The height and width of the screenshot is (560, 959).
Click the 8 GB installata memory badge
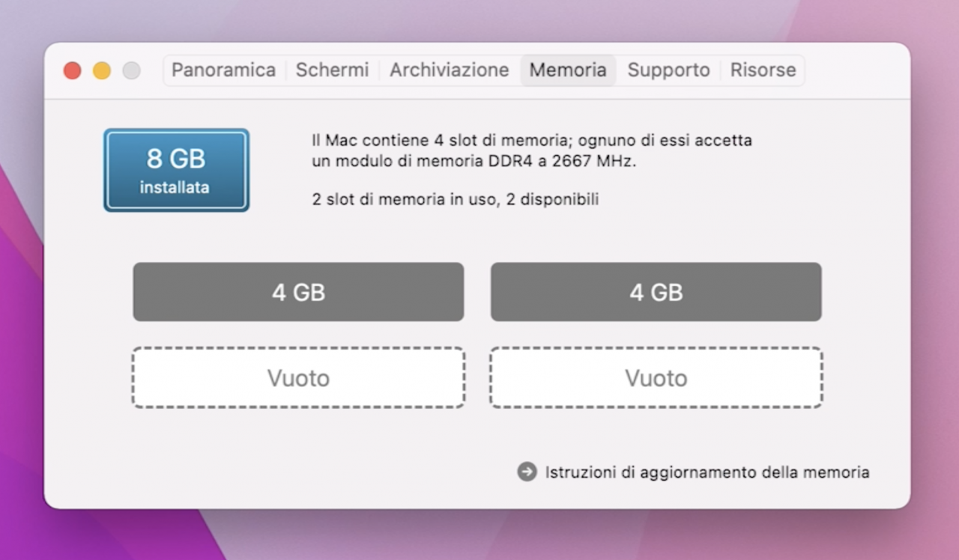[x=176, y=170]
